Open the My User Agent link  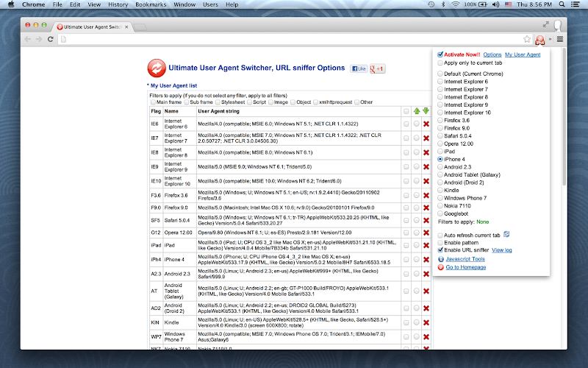click(523, 54)
